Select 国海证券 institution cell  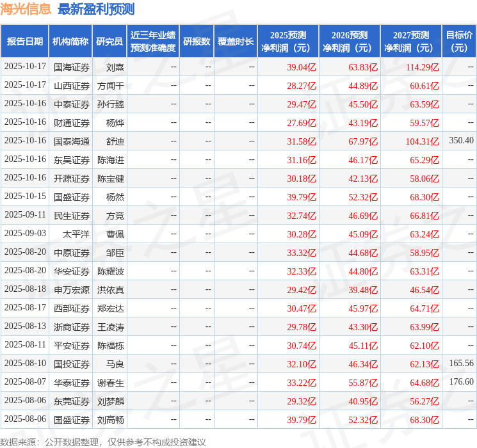[72, 67]
